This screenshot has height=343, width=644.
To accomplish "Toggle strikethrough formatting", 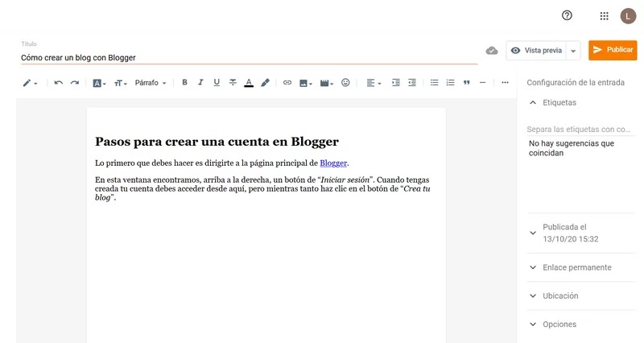I will pos(233,83).
